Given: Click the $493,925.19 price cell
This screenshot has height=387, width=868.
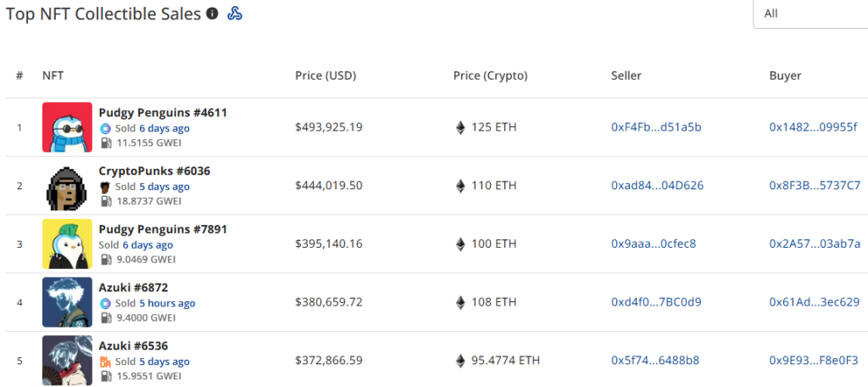Looking at the screenshot, I should (329, 127).
